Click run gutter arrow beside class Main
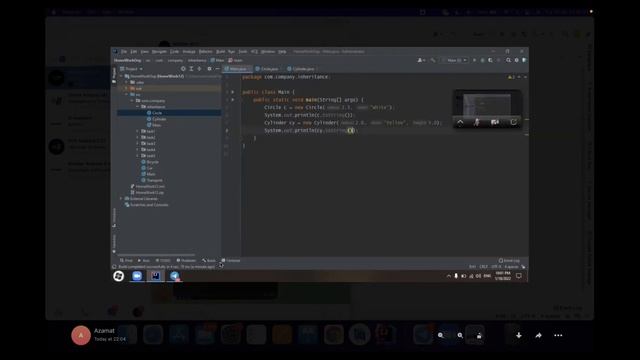This screenshot has height=360, width=640. click(233, 92)
